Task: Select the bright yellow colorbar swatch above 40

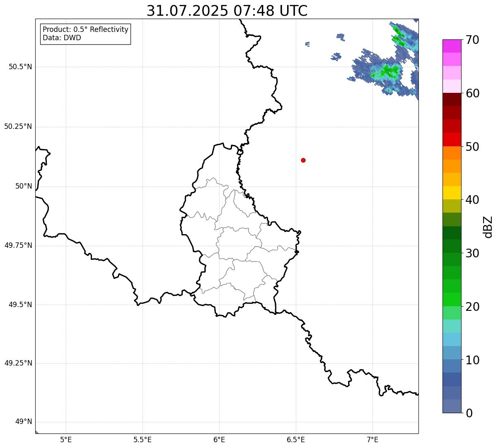Action: pos(452,193)
